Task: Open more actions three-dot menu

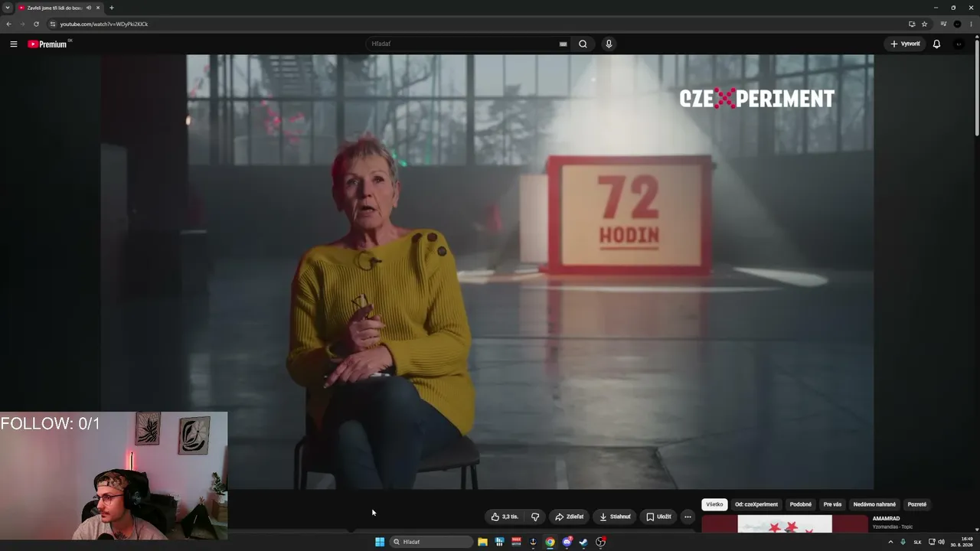Action: click(688, 517)
